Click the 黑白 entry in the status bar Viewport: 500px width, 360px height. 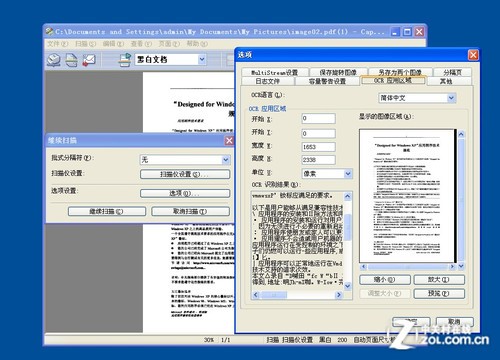325,340
